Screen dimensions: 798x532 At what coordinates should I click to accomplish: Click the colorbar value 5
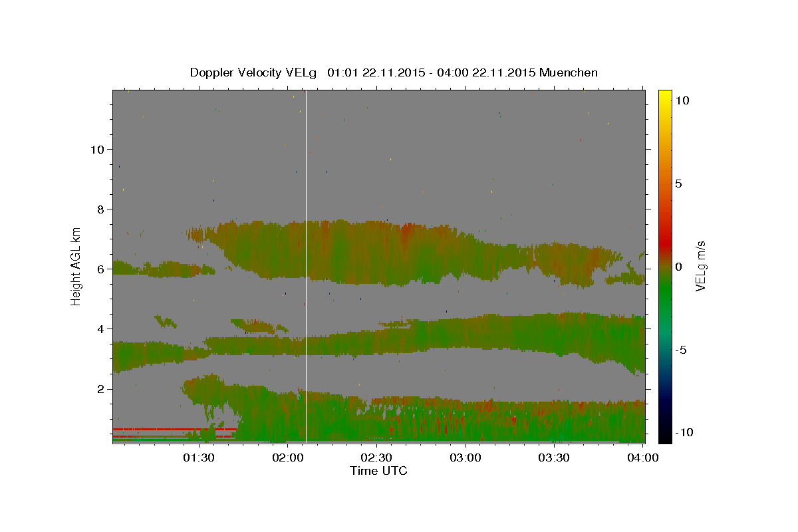(x=679, y=183)
